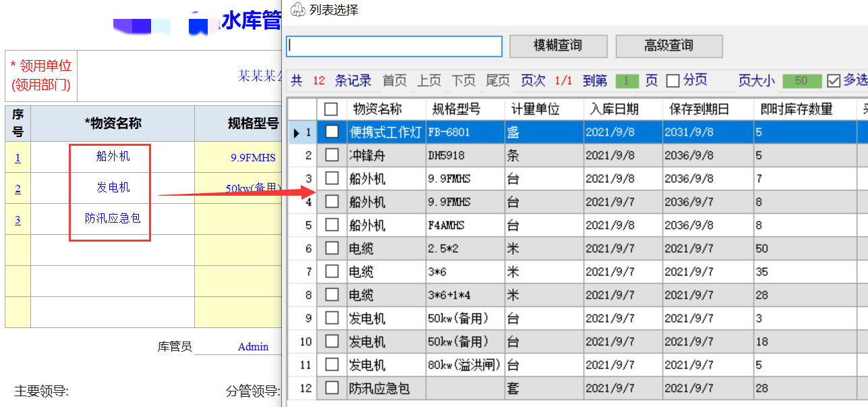The width and height of the screenshot is (868, 407).
Task: Click the 高级查询 advanced query button
Action: [x=669, y=46]
